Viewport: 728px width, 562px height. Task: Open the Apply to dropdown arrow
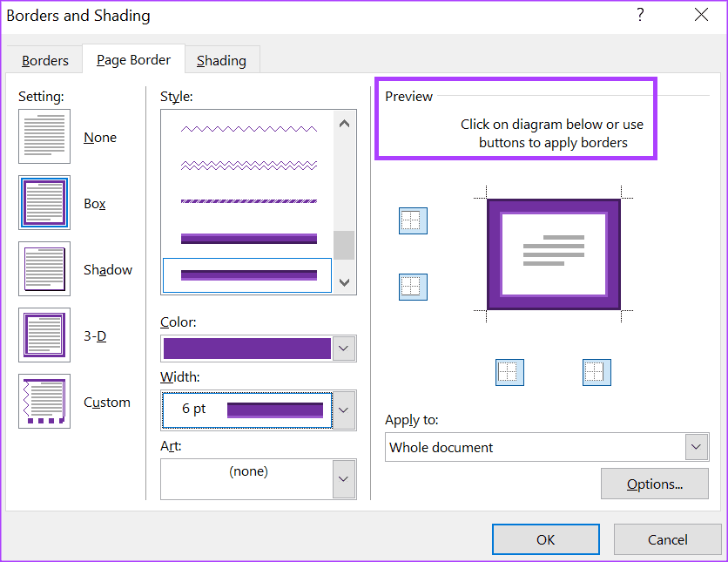click(x=696, y=447)
